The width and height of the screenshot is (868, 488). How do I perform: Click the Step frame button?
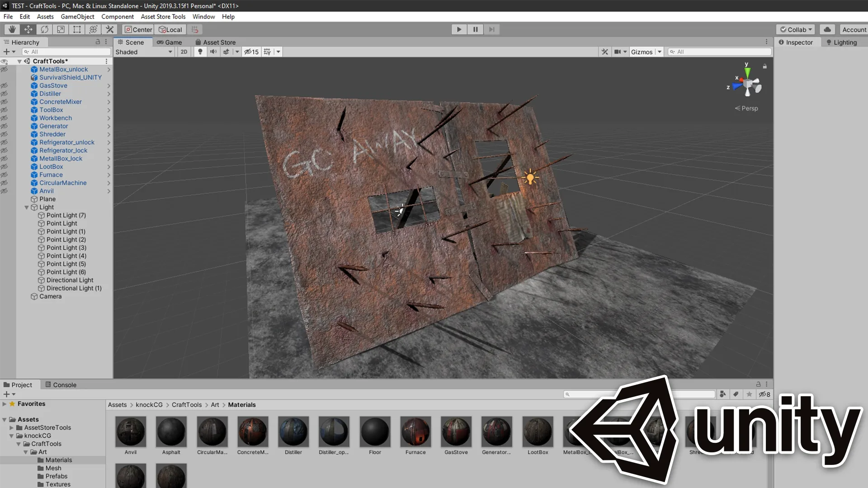click(492, 29)
